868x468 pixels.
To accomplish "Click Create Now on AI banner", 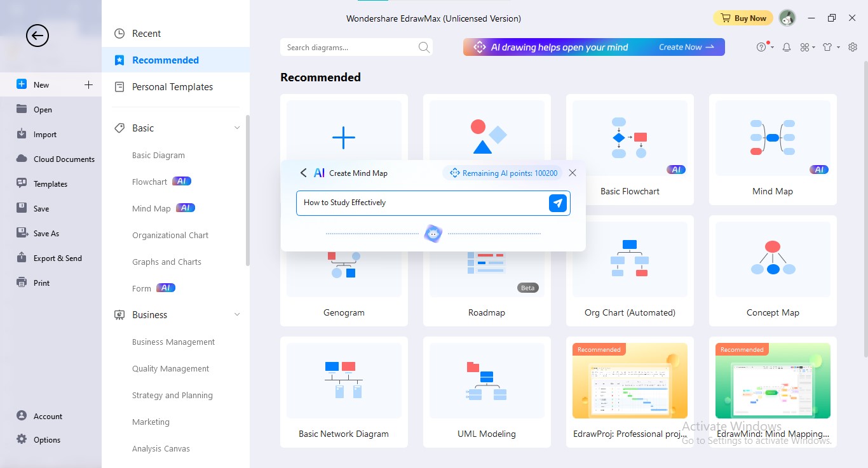I will [686, 47].
